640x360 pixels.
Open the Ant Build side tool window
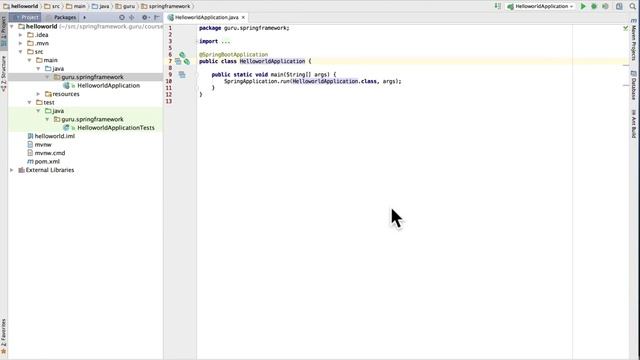[633, 124]
